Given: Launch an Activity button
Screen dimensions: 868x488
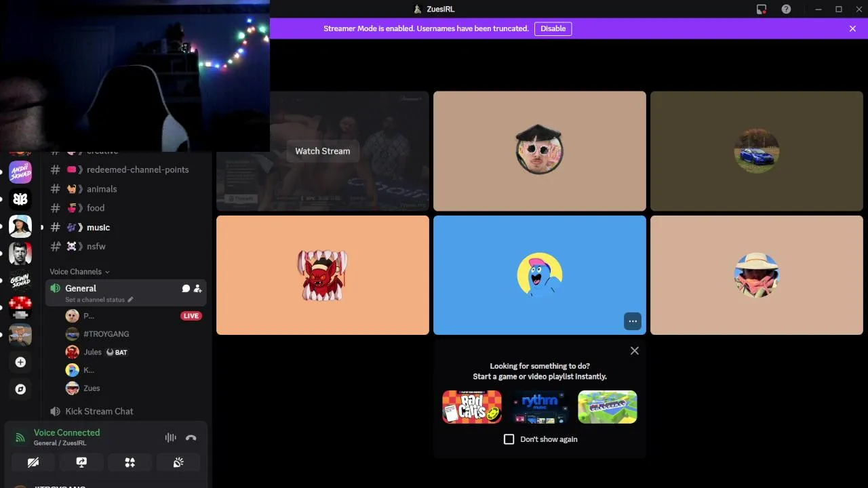Looking at the screenshot, I should [130, 462].
